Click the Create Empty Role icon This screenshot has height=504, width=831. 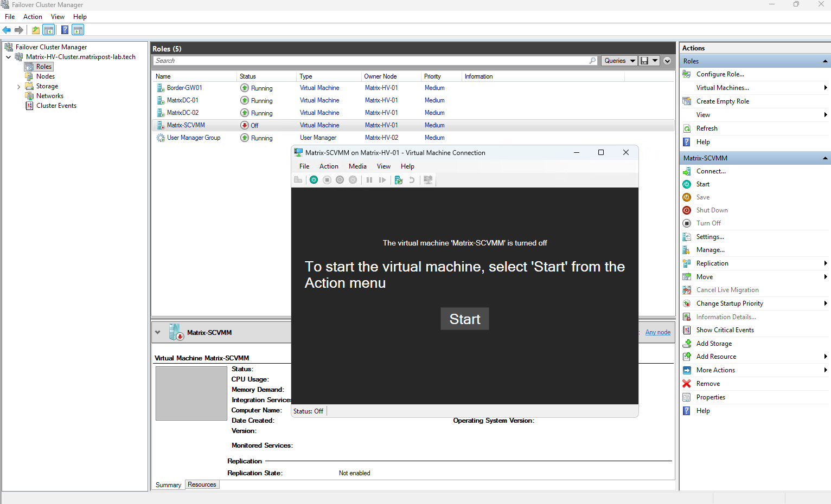click(x=687, y=101)
